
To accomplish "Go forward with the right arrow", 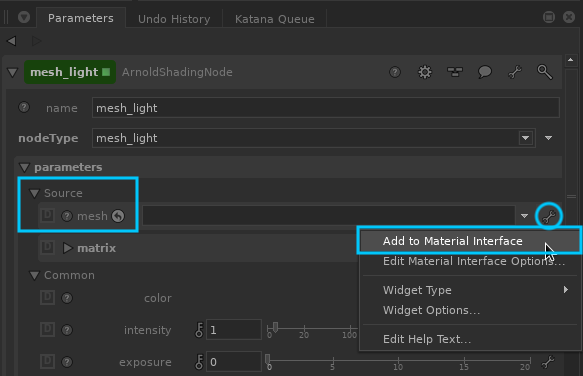I will (x=36, y=41).
